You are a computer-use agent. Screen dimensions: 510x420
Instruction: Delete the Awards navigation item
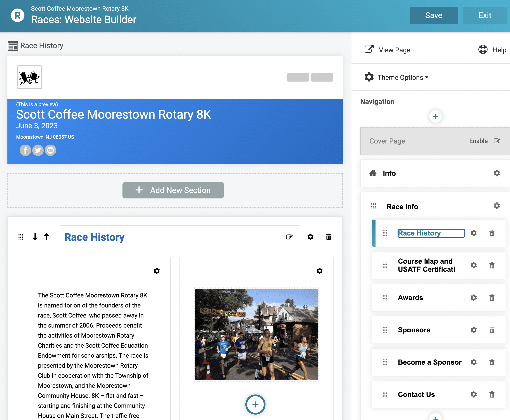pyautogui.click(x=492, y=298)
